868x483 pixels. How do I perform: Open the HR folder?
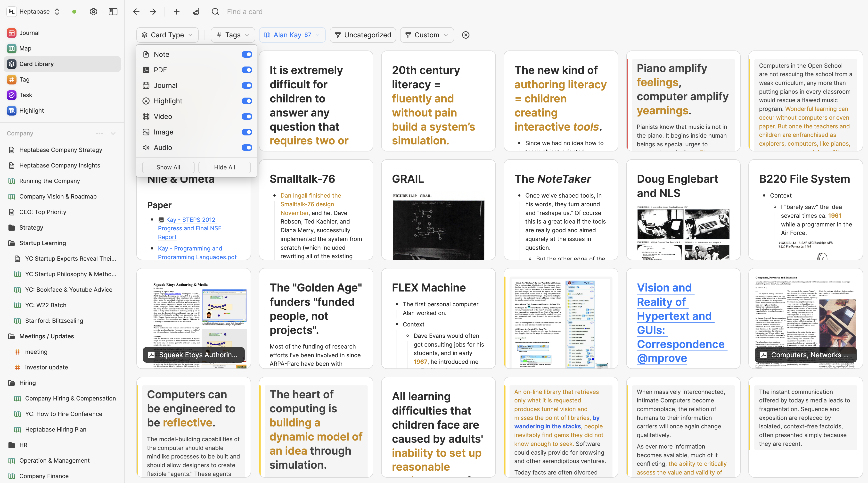click(62, 445)
